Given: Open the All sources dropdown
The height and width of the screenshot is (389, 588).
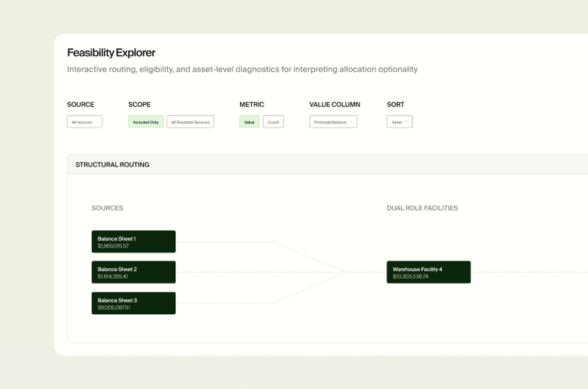Looking at the screenshot, I should [x=85, y=121].
